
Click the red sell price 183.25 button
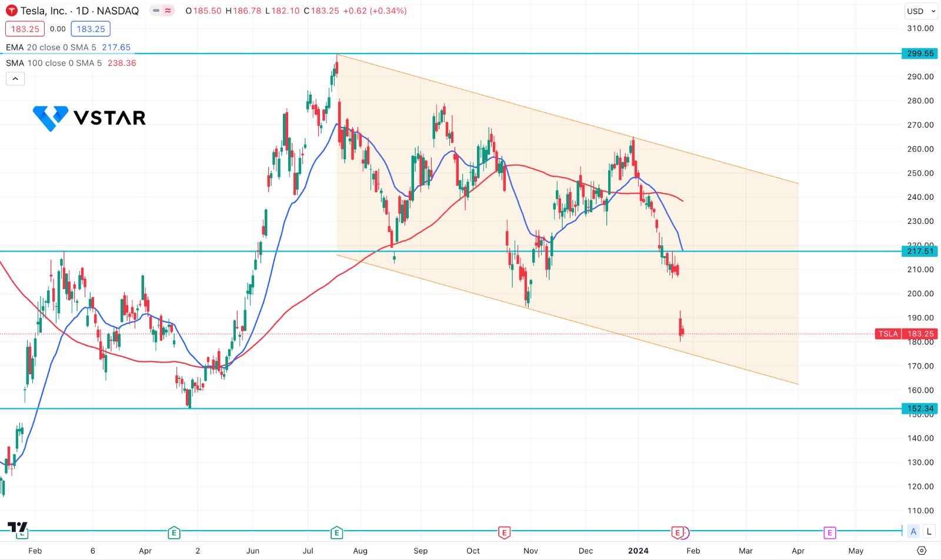(25, 29)
